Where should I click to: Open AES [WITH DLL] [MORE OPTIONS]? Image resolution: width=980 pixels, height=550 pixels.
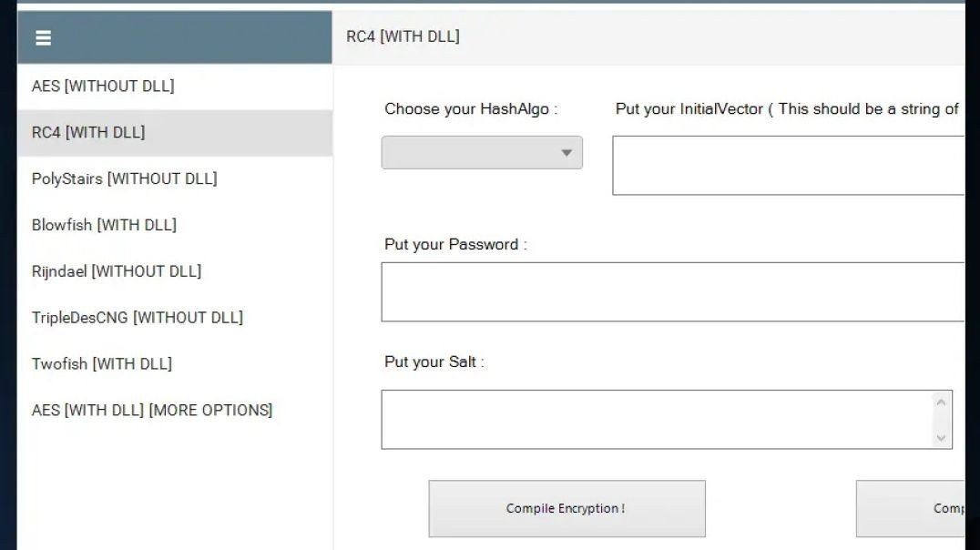tap(152, 411)
